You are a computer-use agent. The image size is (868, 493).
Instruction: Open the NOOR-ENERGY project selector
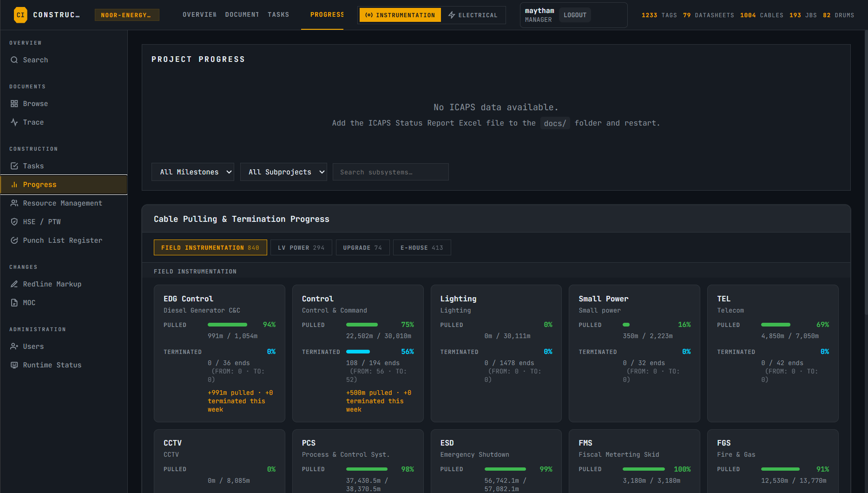pos(127,15)
